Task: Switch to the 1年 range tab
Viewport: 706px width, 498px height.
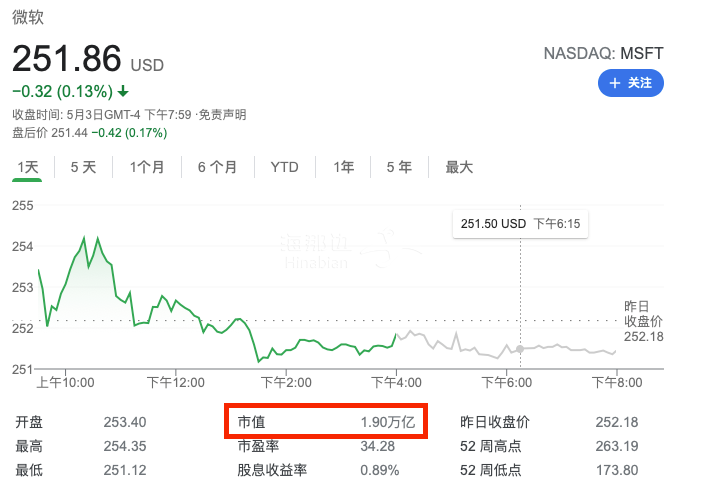Action: (x=344, y=167)
